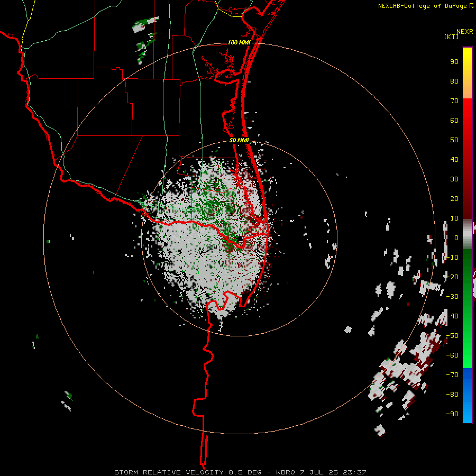Image resolution: width=476 pixels, height=476 pixels.
Task: Click the NEXR label above the scale
Action: tap(465, 32)
